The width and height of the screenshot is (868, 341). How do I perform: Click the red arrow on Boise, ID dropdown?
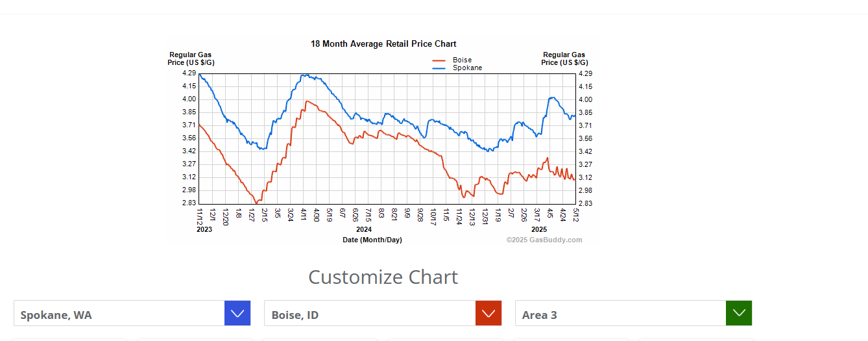pos(488,313)
